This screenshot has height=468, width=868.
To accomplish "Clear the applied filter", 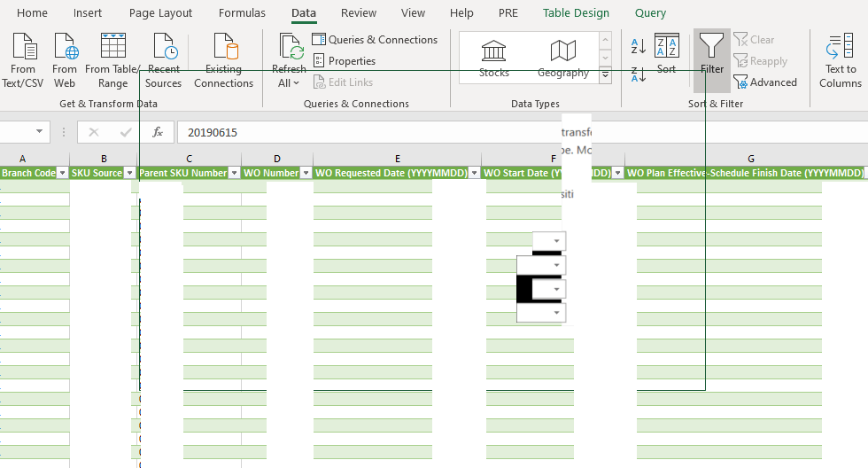I will 754,39.
